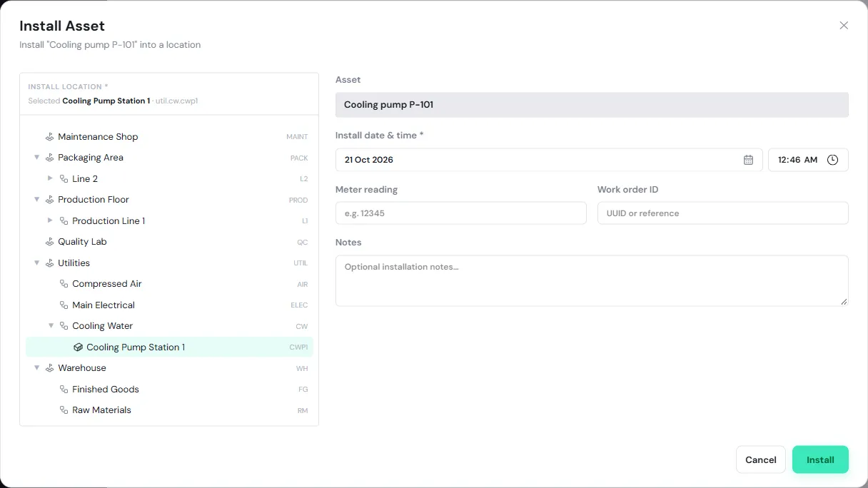Select Production Floor location
The image size is (868, 488).
pos(169,200)
